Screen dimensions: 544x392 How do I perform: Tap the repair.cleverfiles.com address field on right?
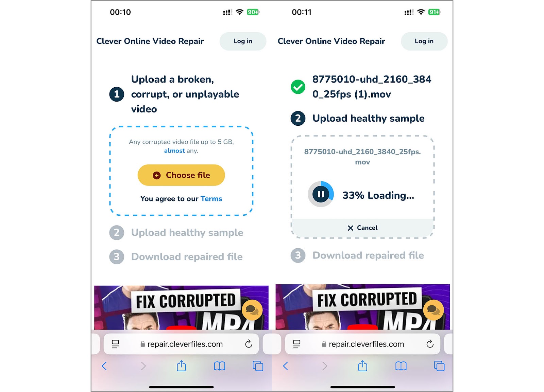(x=362, y=344)
